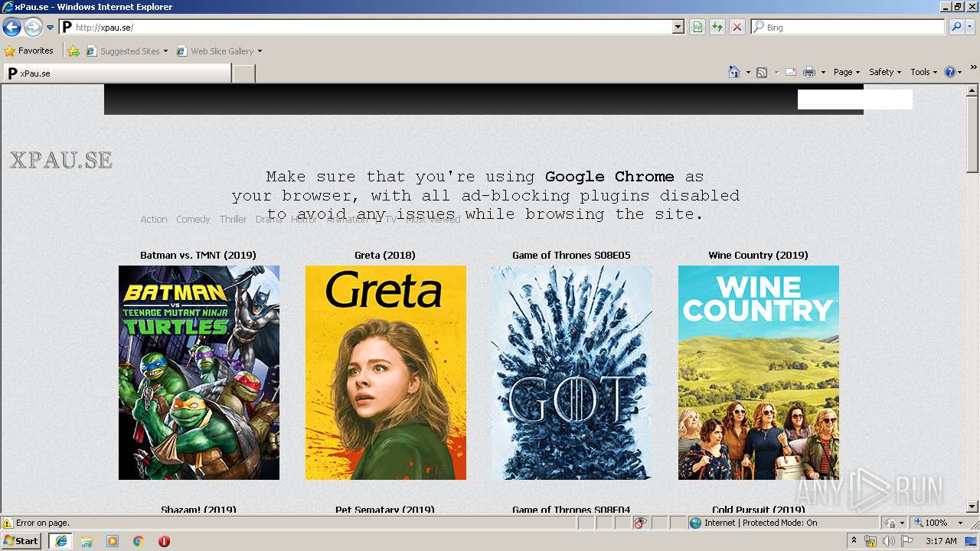Screen dimensions: 980x551
Task: Open the Safety menu
Action: coord(884,72)
